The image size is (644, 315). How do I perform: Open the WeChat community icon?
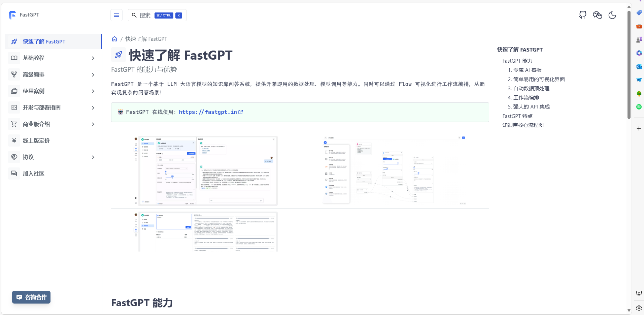pyautogui.click(x=598, y=15)
